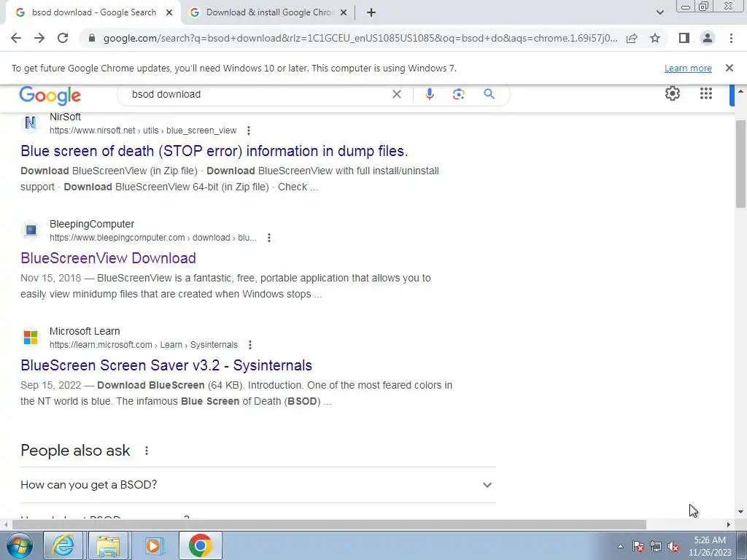Open more options for the NirSoft result
Image resolution: width=747 pixels, height=560 pixels.
tap(249, 131)
